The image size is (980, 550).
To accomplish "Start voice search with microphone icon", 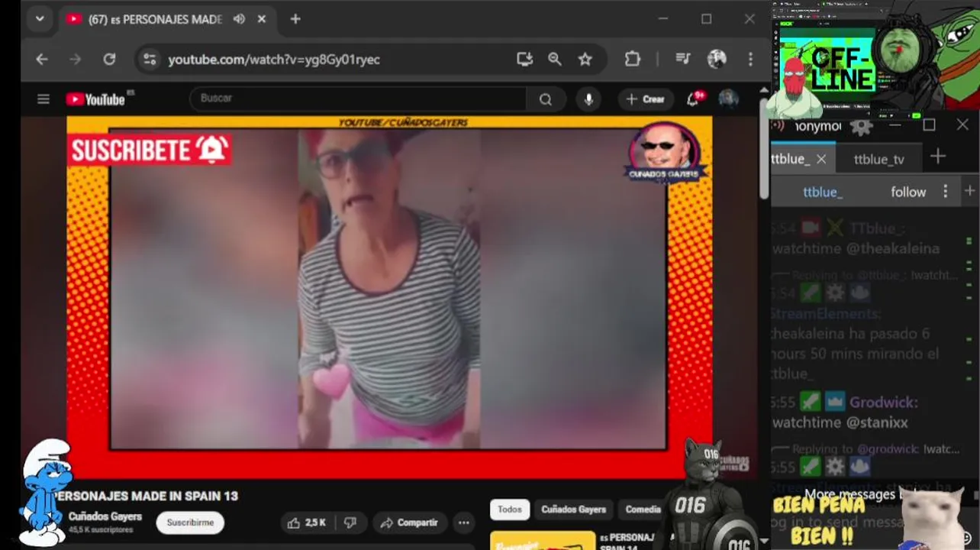I will pos(588,99).
